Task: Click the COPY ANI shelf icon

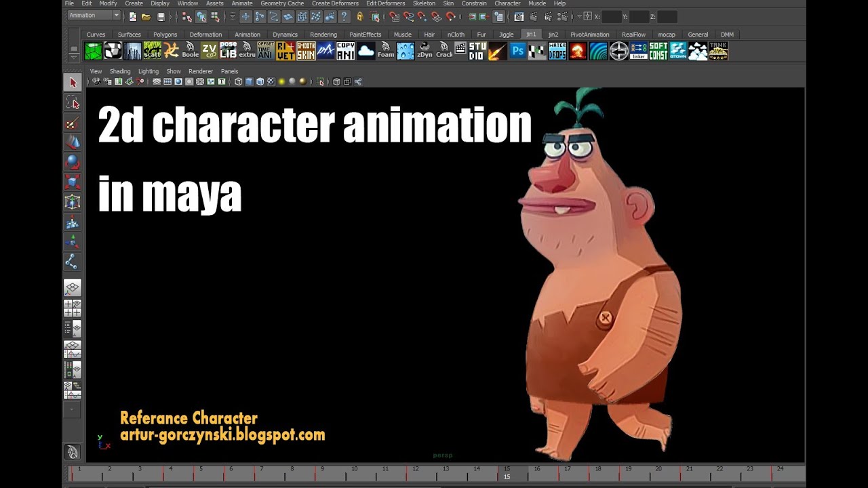Action: click(346, 51)
